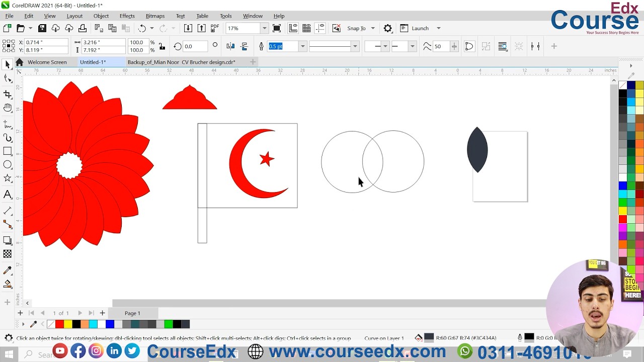Toggle Snap Off button
Screen dimensions: 644x362
[337, 28]
